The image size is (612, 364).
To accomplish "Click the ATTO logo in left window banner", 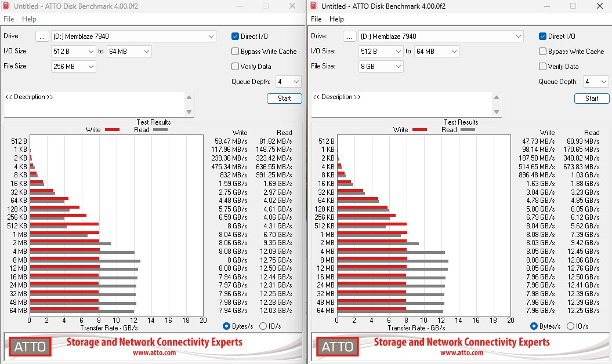I will 30,347.
